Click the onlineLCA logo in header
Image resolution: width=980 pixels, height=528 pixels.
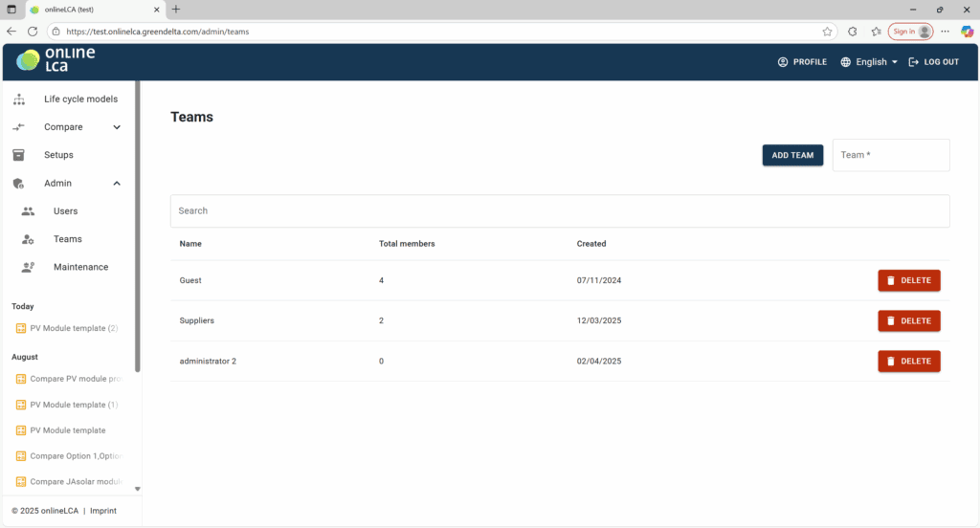pos(56,60)
